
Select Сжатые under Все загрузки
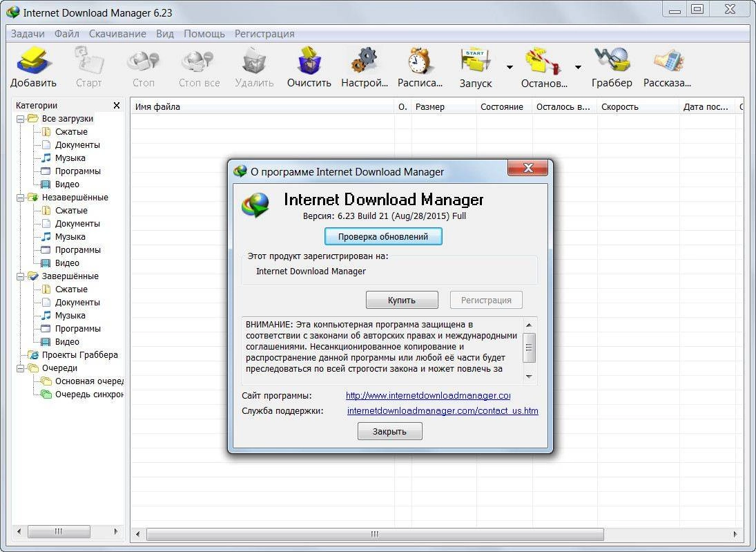71,132
